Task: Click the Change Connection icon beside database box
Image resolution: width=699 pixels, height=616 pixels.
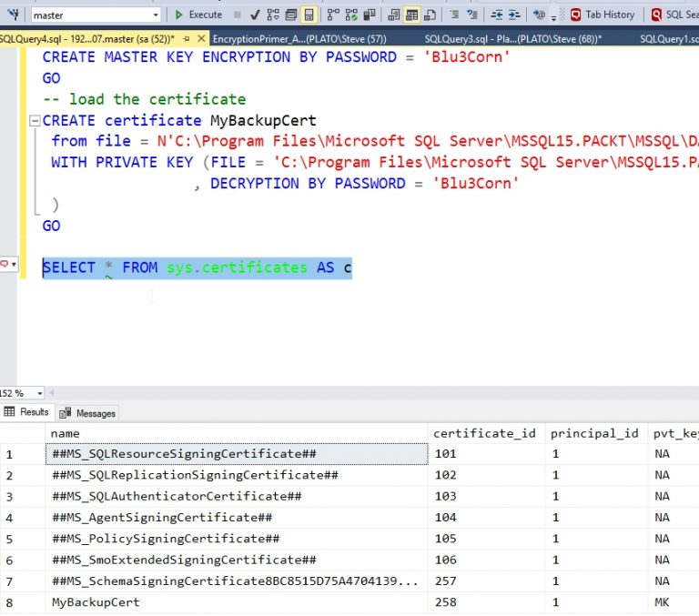Action: tap(13, 15)
